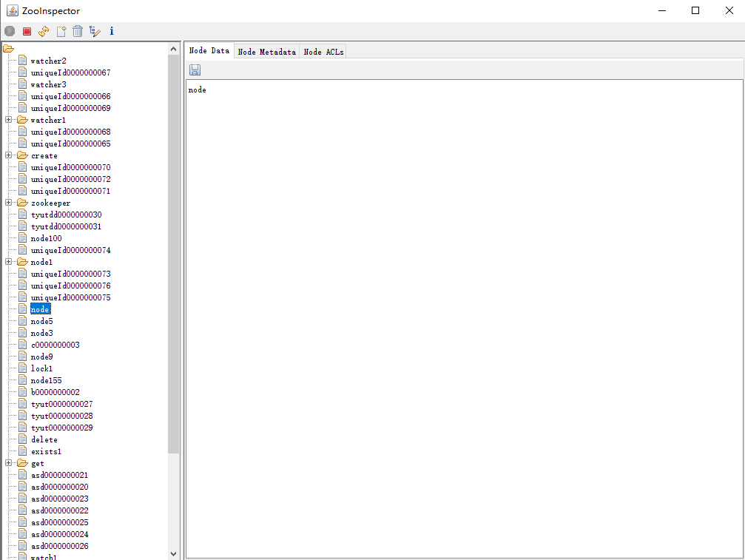The width and height of the screenshot is (745, 560).
Task: Select the uniqueId0000000065 node
Action: [71, 144]
